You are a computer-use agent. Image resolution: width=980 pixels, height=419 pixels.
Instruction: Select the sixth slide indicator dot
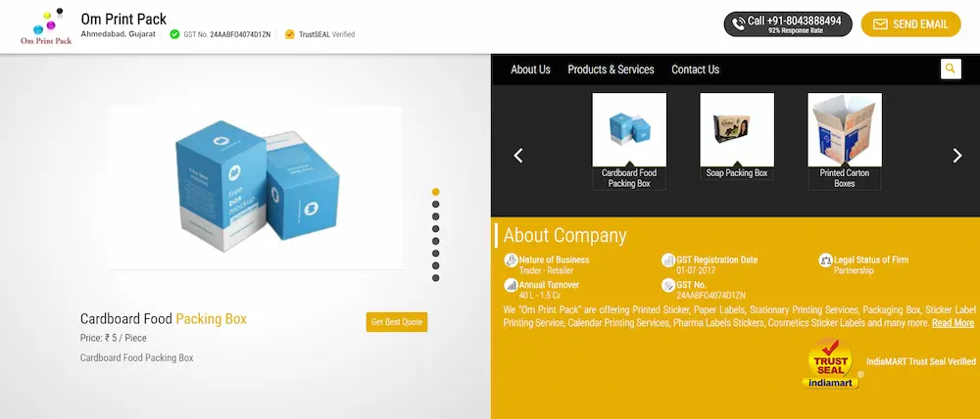[x=436, y=254]
